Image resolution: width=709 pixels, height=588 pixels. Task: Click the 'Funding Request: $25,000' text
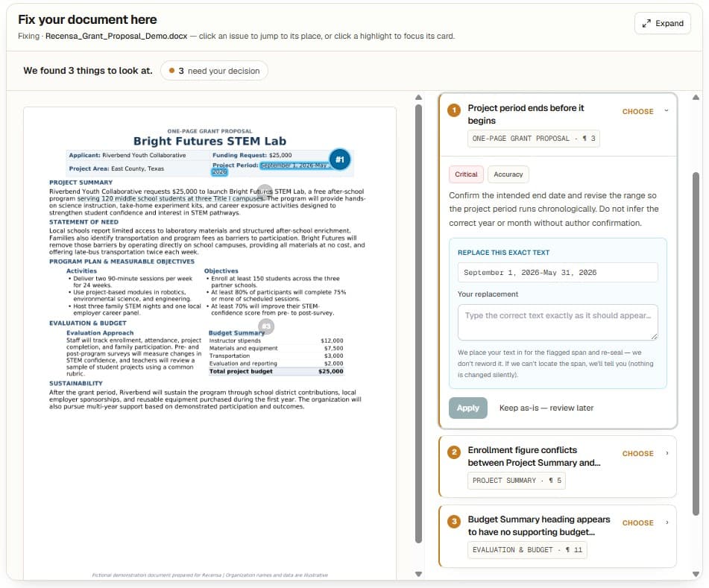252,155
